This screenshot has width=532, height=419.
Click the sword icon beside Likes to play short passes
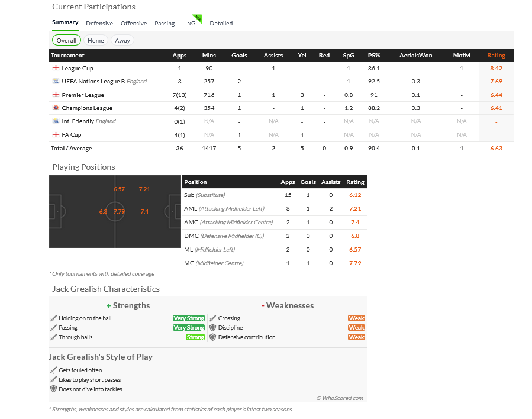(53, 379)
